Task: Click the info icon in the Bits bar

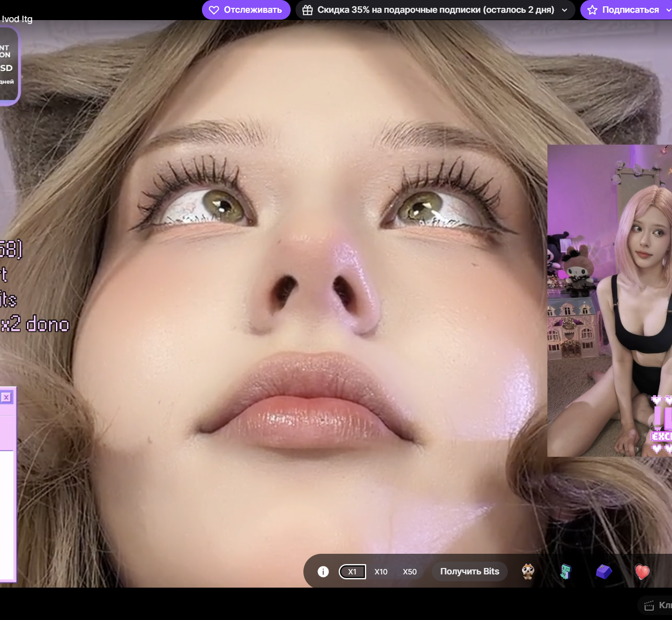Action: (323, 571)
